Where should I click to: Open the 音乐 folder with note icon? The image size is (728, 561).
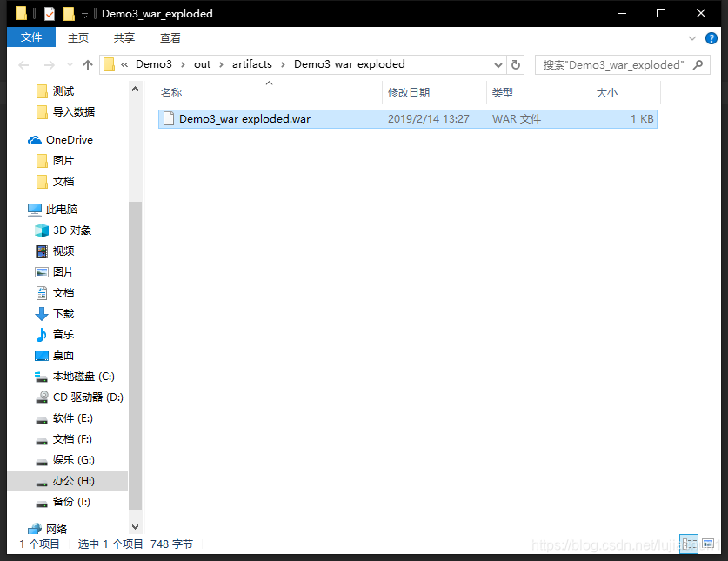[x=63, y=335]
